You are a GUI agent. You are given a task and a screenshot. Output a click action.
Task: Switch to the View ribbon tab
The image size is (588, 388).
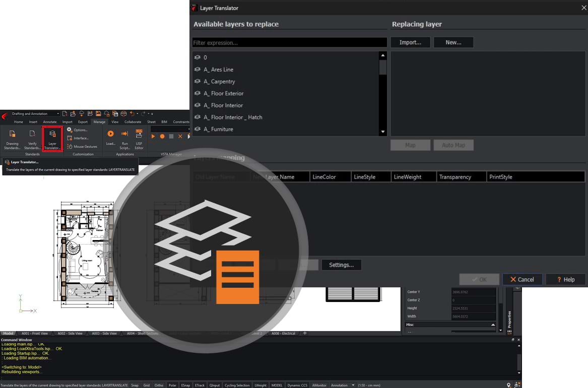[115, 122]
